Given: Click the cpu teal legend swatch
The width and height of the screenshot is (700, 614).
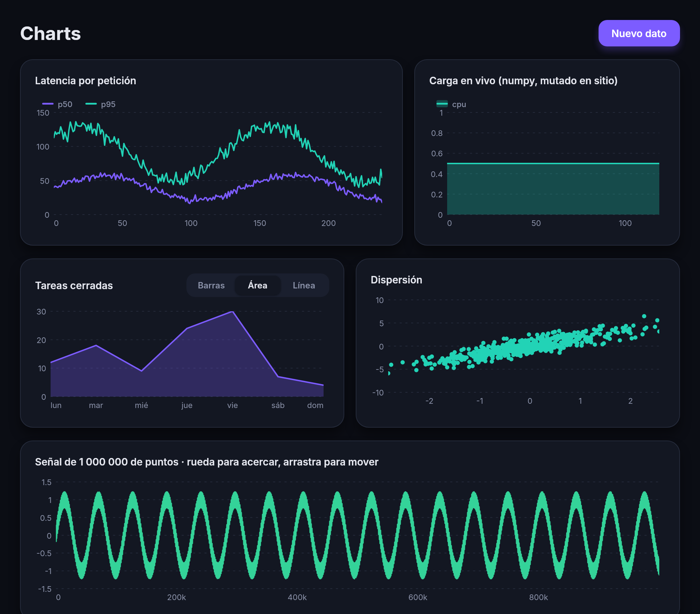Looking at the screenshot, I should (x=442, y=104).
